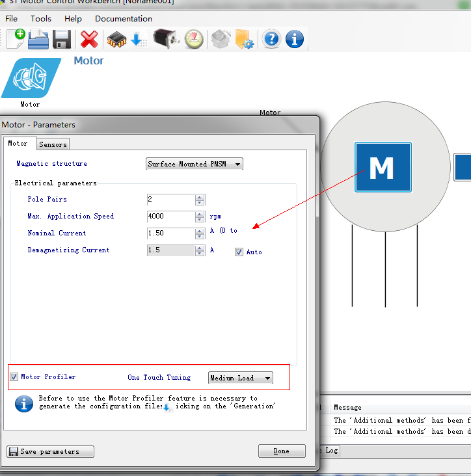Select the large blue Motor section icon
Image resolution: width=471 pixels, height=476 pixels.
coord(31,78)
